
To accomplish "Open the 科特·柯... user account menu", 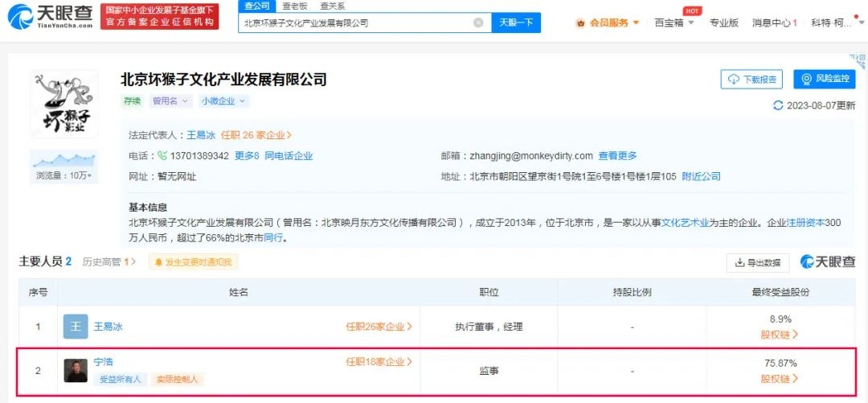I will coord(835,23).
